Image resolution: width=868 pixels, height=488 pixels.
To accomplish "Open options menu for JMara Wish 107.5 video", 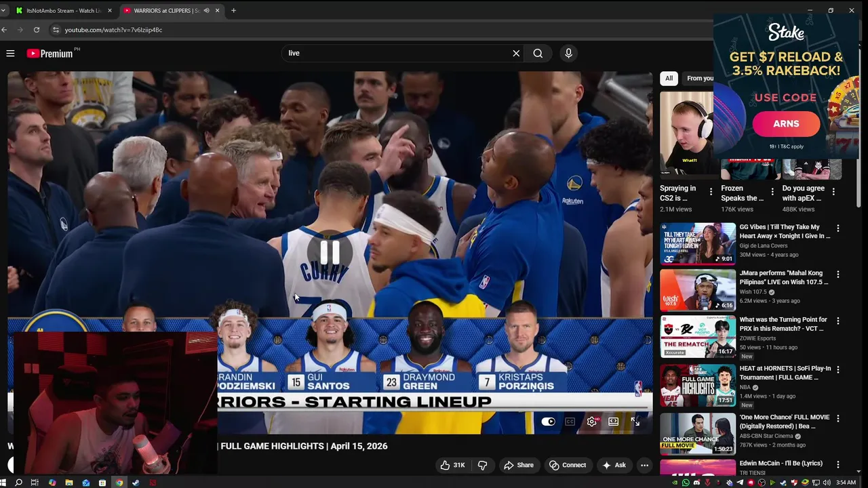I will 838,274.
